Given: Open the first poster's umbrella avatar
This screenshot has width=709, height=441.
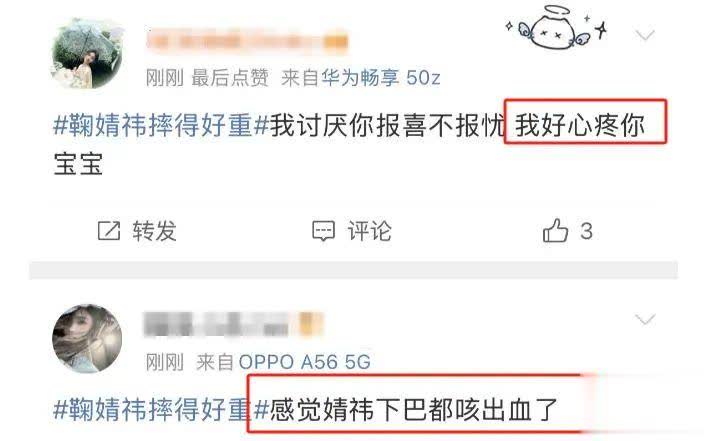Looking at the screenshot, I should (87, 53).
